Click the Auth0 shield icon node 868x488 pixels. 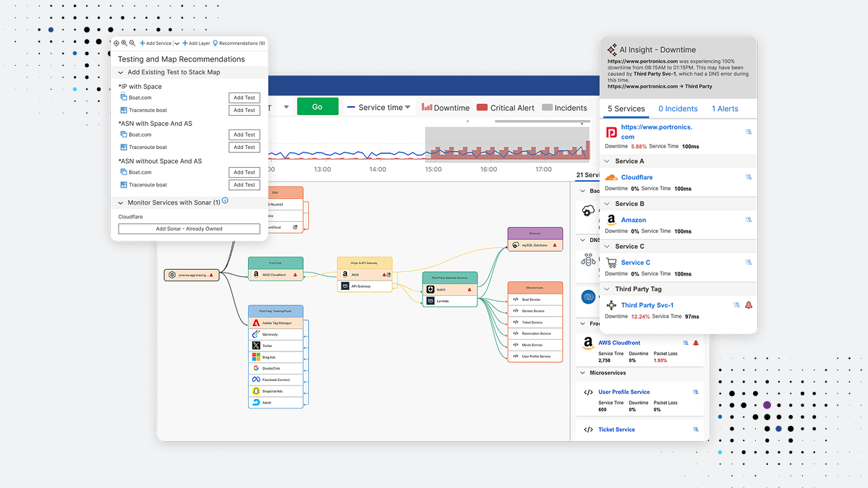pos(430,289)
